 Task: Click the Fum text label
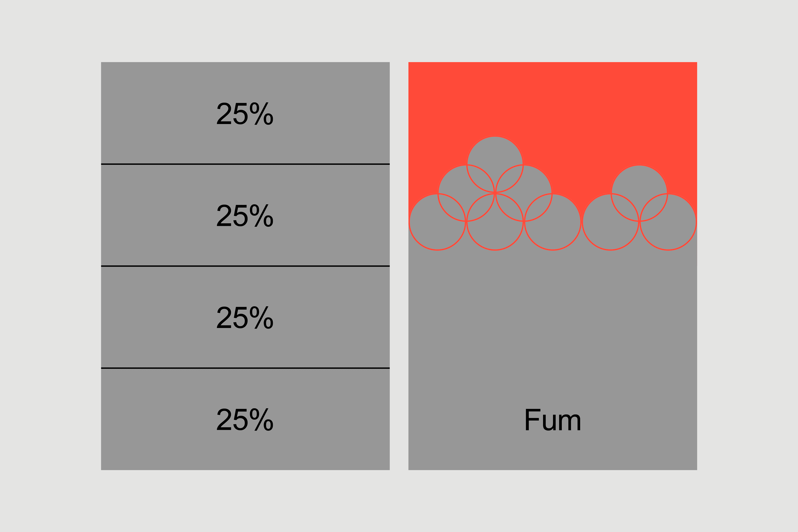point(552,420)
